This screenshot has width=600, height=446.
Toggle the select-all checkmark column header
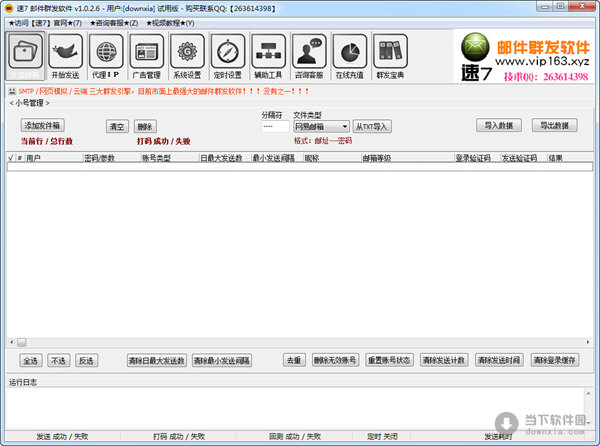[11, 158]
